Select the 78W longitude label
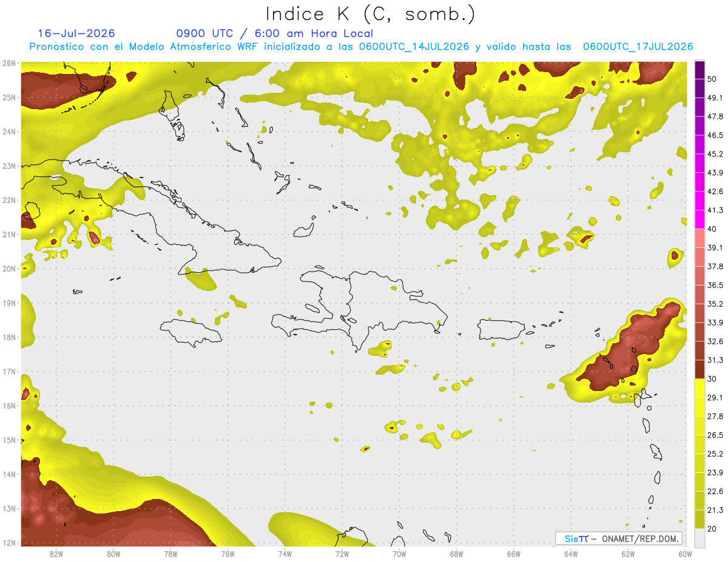728x562 pixels. coord(170,554)
